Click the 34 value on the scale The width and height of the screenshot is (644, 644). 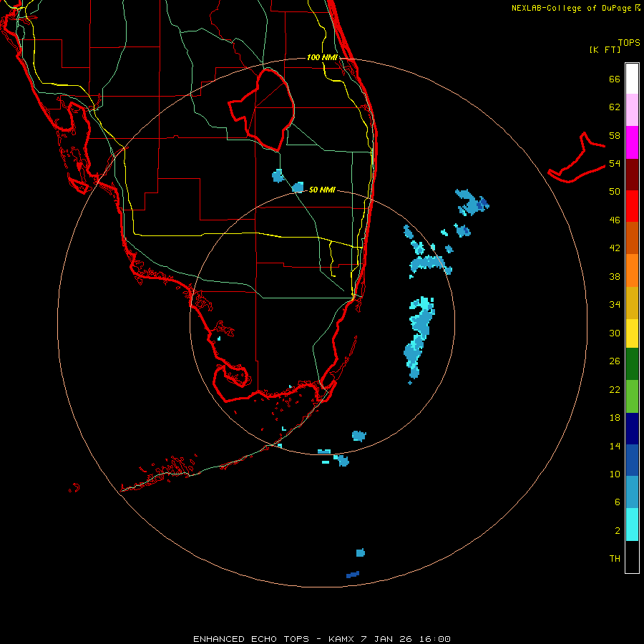click(615, 305)
